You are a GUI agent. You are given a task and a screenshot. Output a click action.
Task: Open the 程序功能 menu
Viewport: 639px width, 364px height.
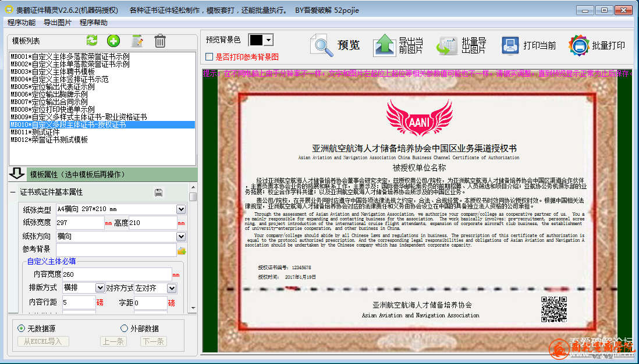tap(22, 23)
